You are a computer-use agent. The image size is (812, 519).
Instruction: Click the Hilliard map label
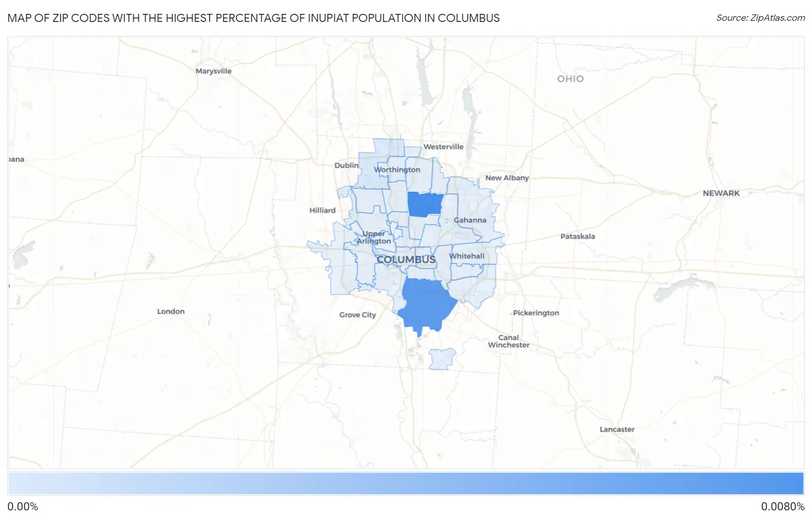click(x=322, y=210)
